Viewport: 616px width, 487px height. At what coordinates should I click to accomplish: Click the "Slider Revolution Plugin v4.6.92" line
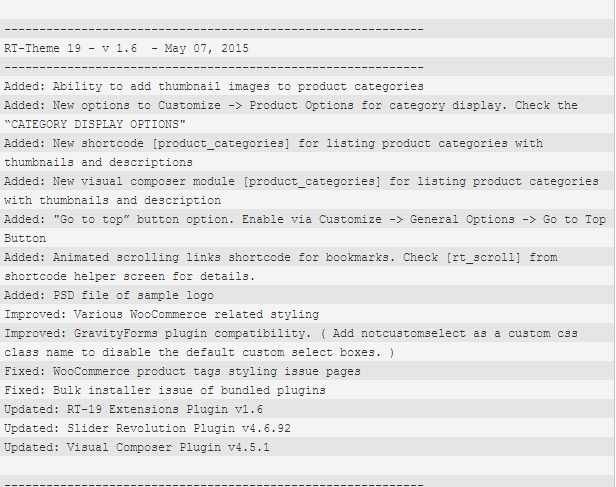click(147, 428)
